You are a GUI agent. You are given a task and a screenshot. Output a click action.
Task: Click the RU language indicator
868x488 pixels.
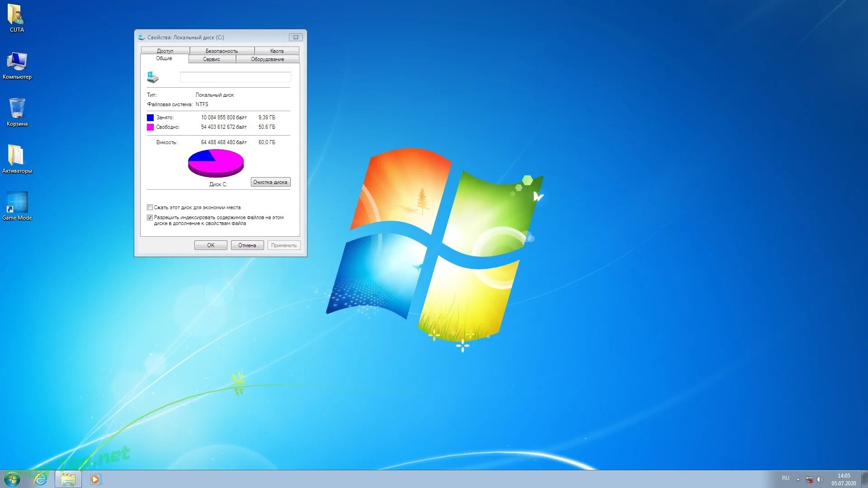pos(786,478)
